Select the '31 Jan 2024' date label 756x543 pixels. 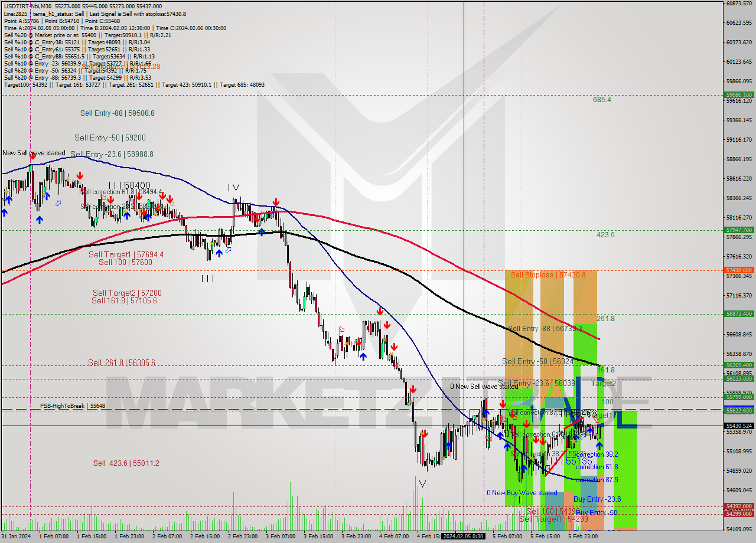(16, 537)
